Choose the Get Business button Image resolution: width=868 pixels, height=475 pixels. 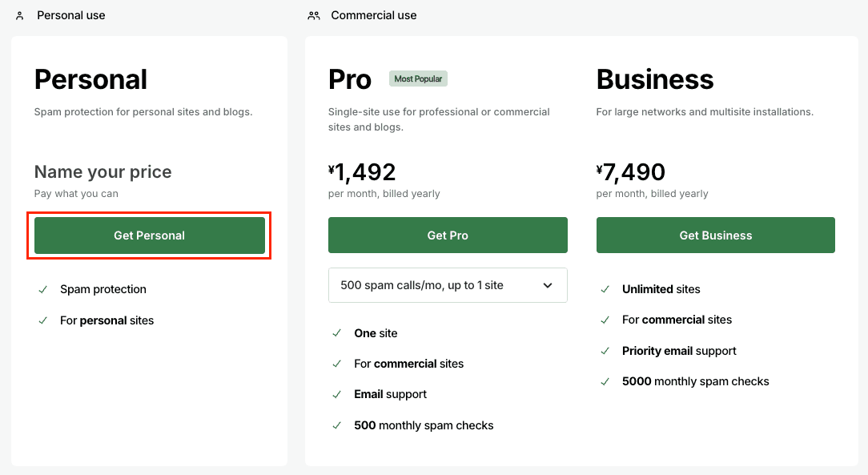tap(715, 235)
